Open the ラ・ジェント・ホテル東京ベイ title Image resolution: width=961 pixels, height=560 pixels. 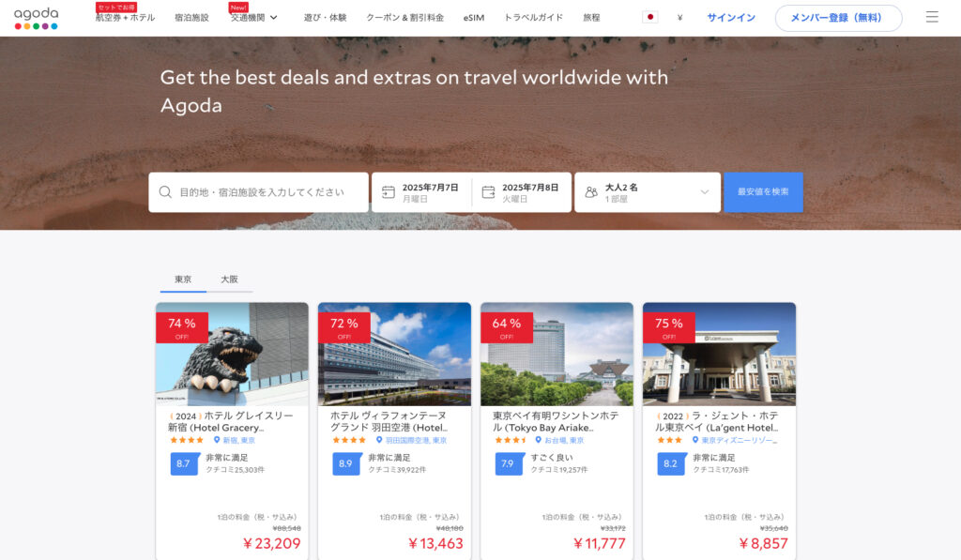(717, 421)
